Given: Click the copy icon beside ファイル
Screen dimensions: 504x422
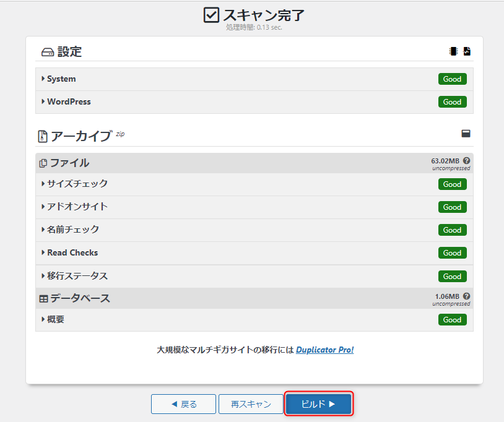Looking at the screenshot, I should (x=43, y=163).
